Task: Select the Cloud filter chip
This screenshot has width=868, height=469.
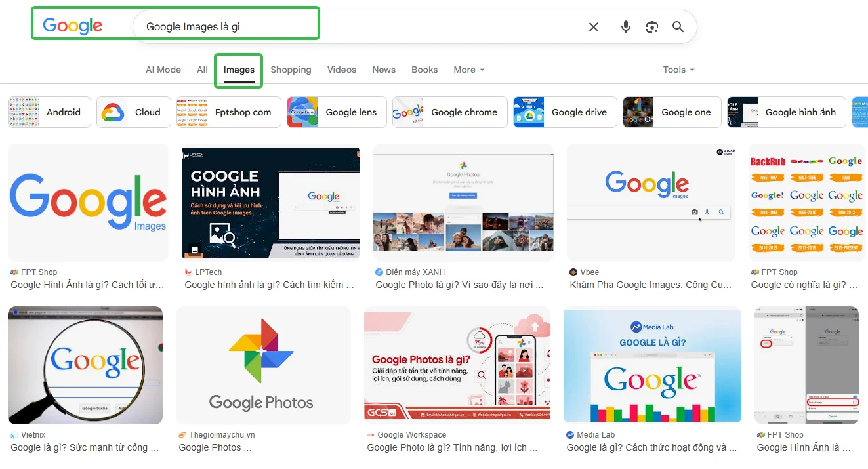Action: [134, 112]
